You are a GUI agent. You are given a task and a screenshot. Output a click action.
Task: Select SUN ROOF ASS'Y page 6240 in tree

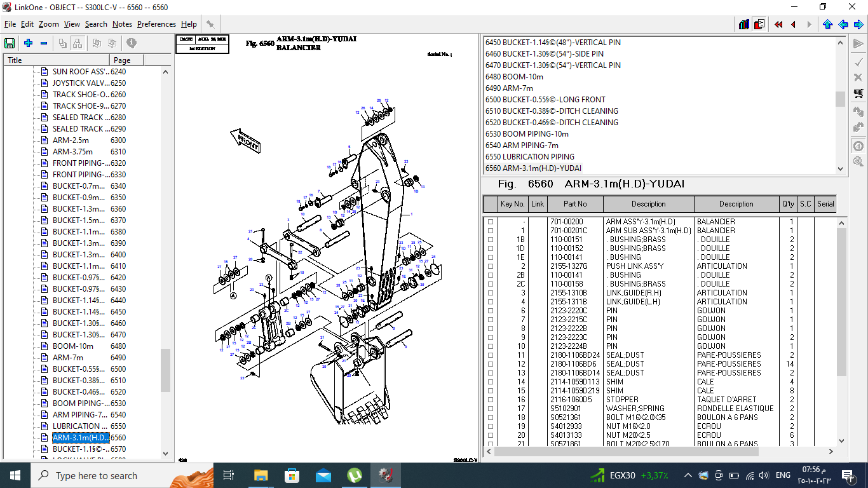[81, 72]
